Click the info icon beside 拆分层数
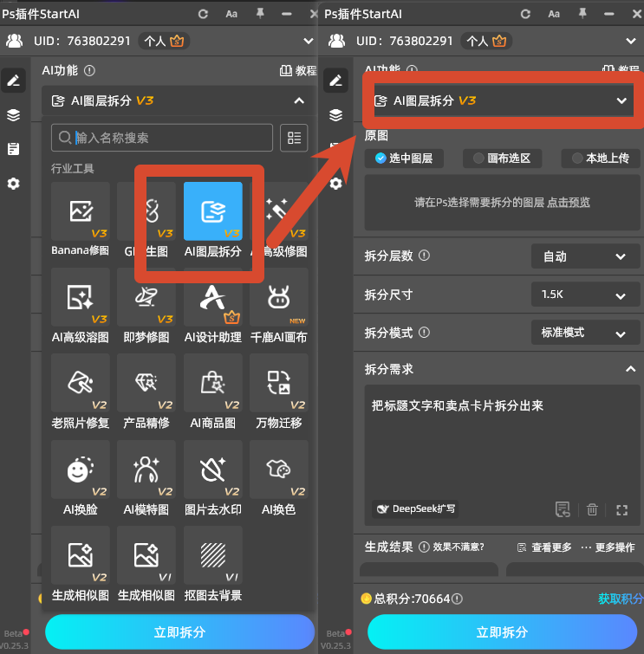 (424, 256)
